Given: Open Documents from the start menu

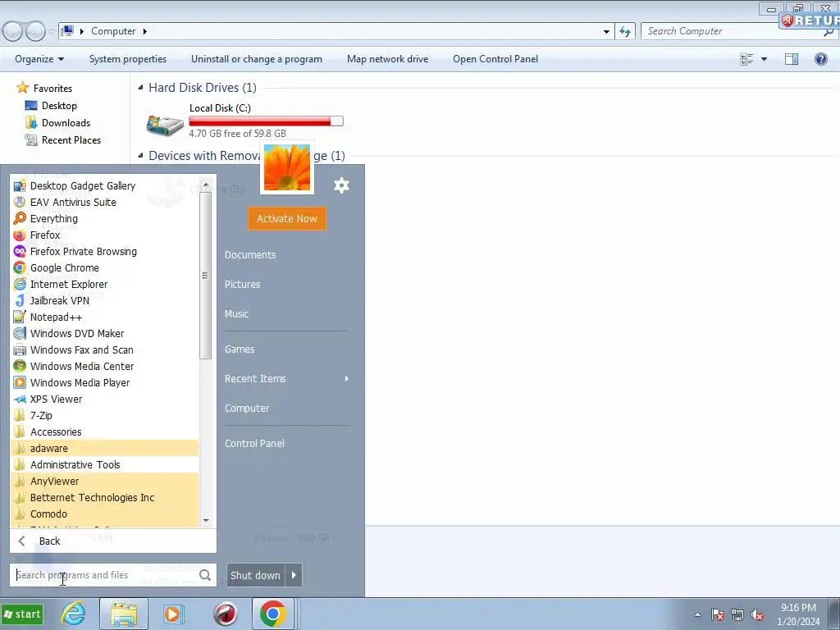Looking at the screenshot, I should pos(250,255).
